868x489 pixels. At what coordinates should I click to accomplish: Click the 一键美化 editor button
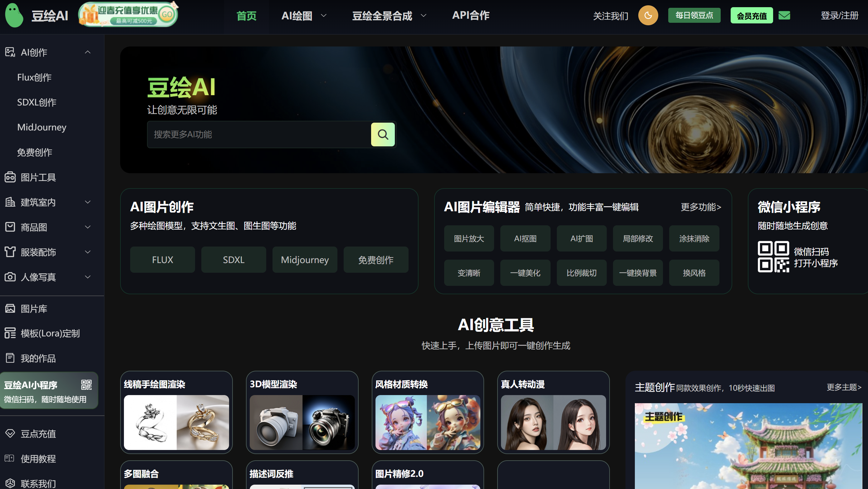(525, 273)
